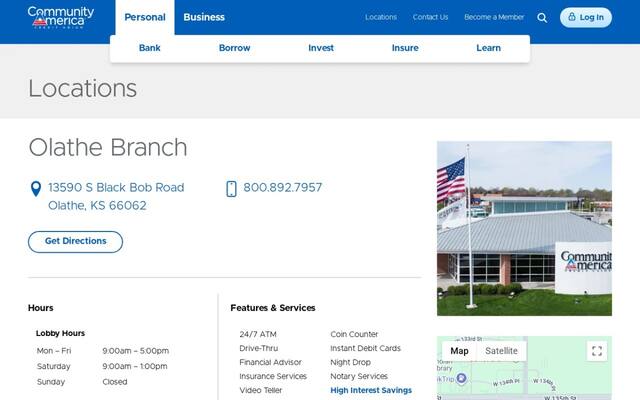Click the QuikTrip marker on the map
The image size is (640, 400).
coord(462,378)
